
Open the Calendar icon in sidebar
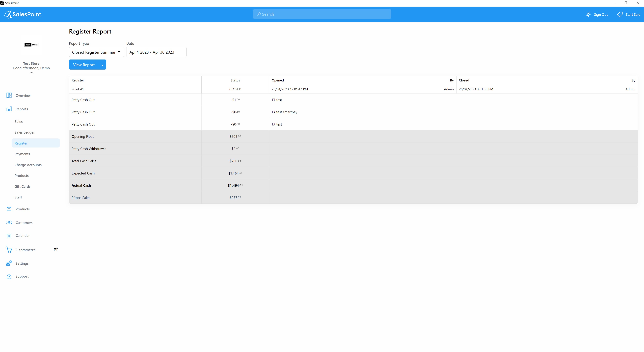click(x=9, y=236)
